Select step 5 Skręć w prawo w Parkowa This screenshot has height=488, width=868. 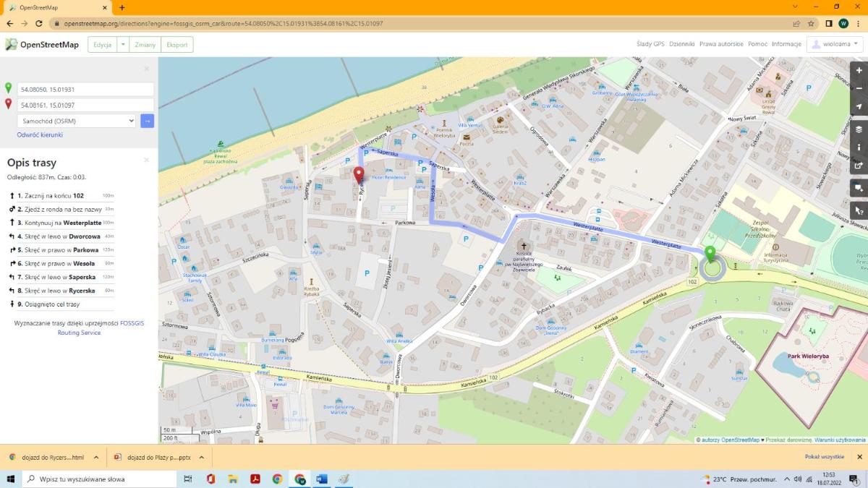point(61,250)
